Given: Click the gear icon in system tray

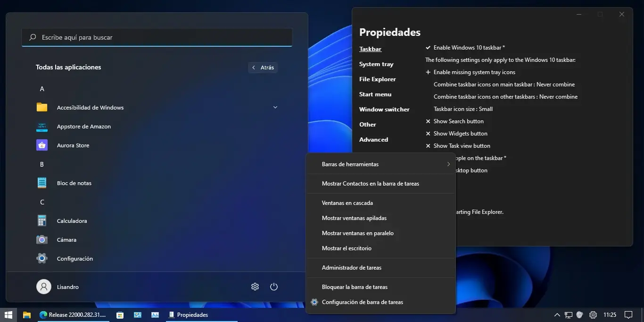Looking at the screenshot, I should pos(593,315).
